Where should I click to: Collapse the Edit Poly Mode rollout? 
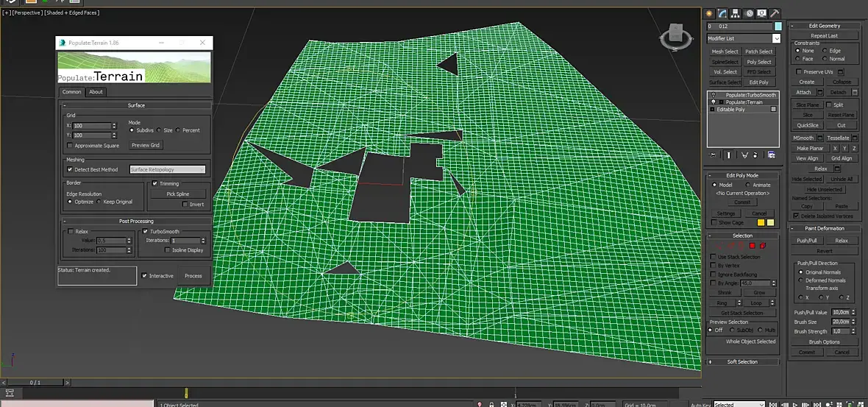(x=742, y=175)
